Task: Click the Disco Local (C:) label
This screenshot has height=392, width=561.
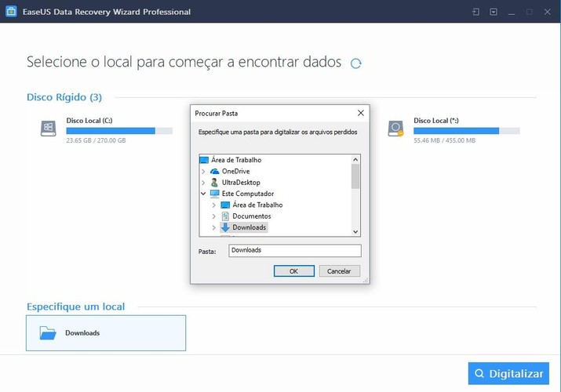Action: (x=89, y=121)
